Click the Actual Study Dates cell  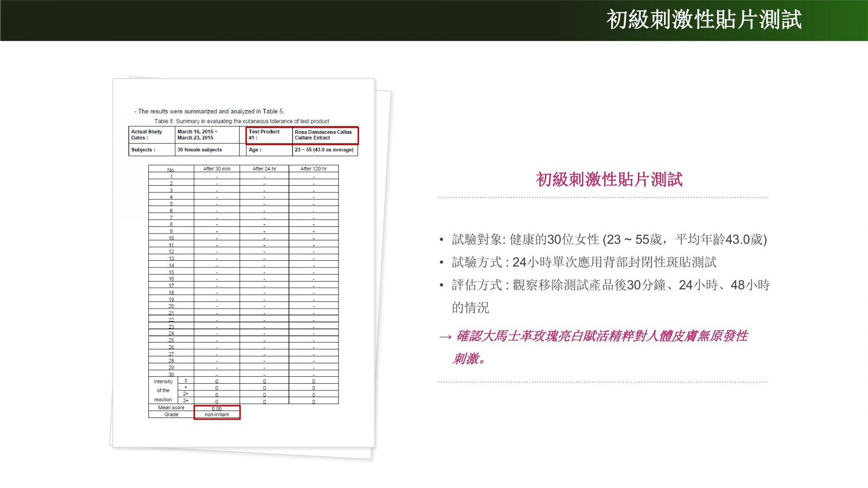[x=151, y=135]
